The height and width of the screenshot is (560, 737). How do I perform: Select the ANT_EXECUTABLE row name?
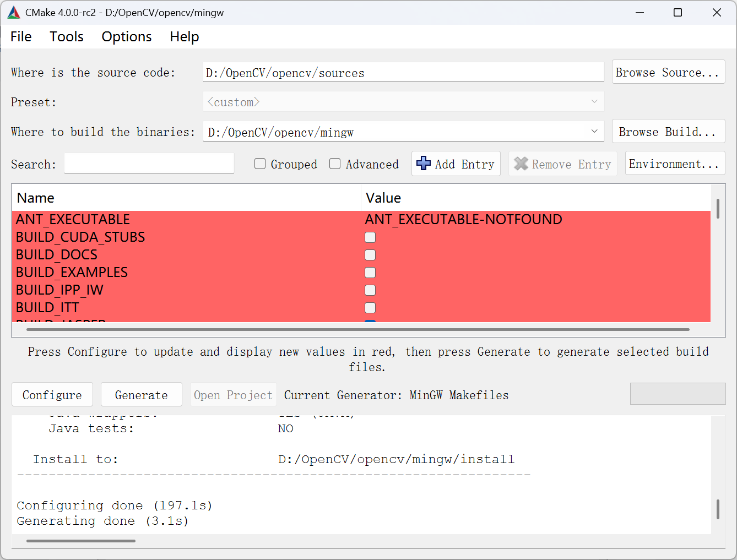73,219
